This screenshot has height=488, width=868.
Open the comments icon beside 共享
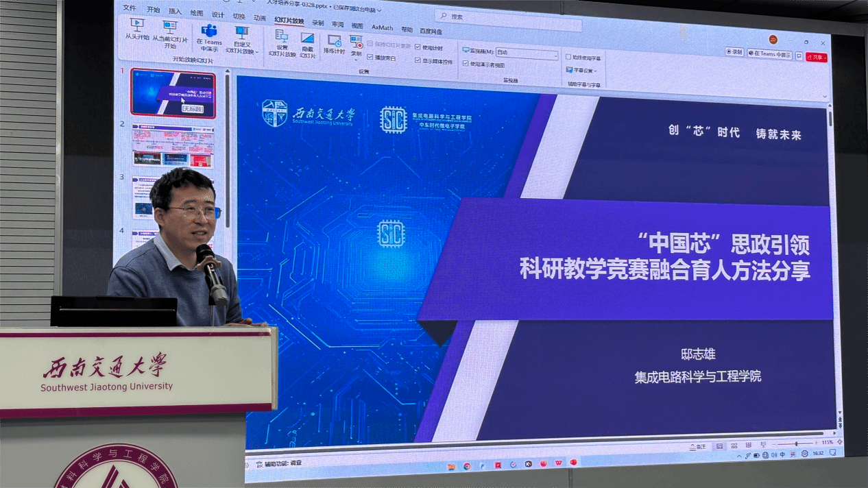(799, 56)
